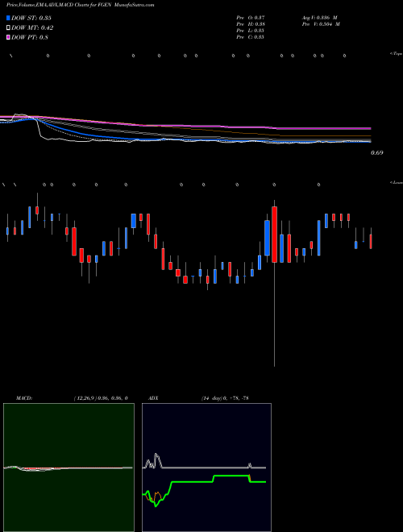Viewport: 403px width, 532px height.
Task: Click the 'Pre V: 0.504 M' volume text
Action: (x=321, y=24)
